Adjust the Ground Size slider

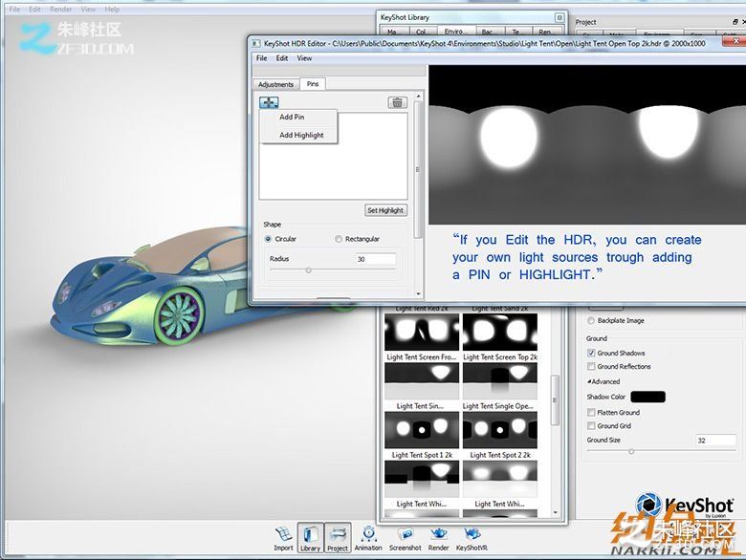(x=631, y=452)
